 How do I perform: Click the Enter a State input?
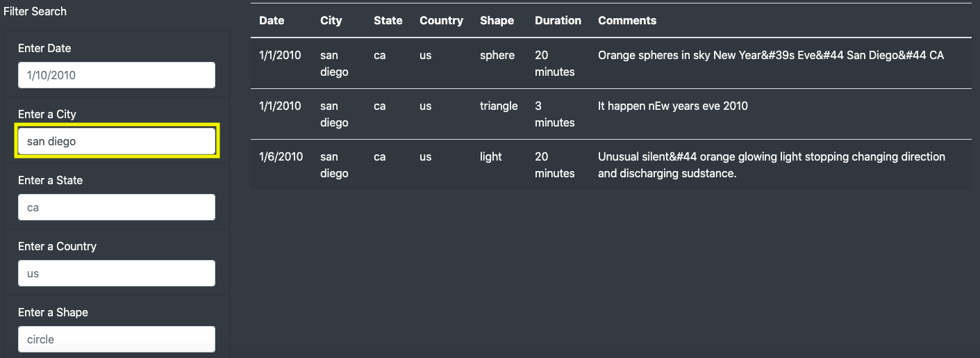point(117,207)
